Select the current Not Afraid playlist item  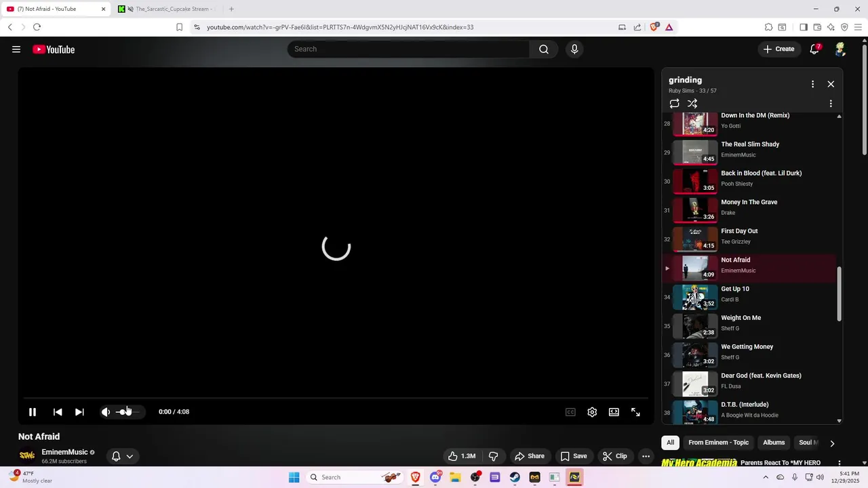[749, 268]
